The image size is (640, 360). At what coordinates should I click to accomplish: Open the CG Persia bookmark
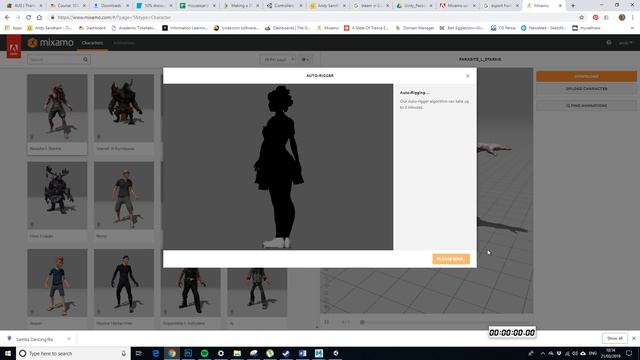click(503, 28)
